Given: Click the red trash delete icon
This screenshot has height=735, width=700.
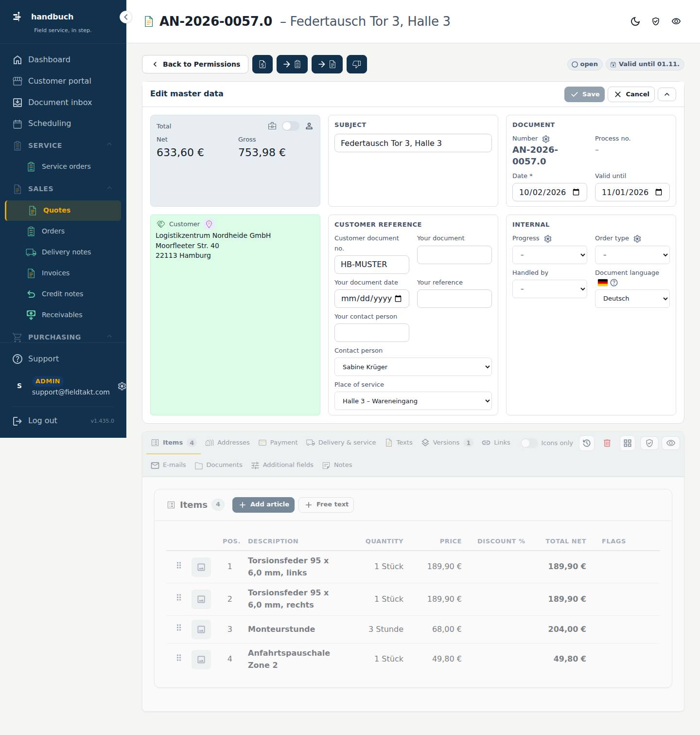Looking at the screenshot, I should [607, 443].
